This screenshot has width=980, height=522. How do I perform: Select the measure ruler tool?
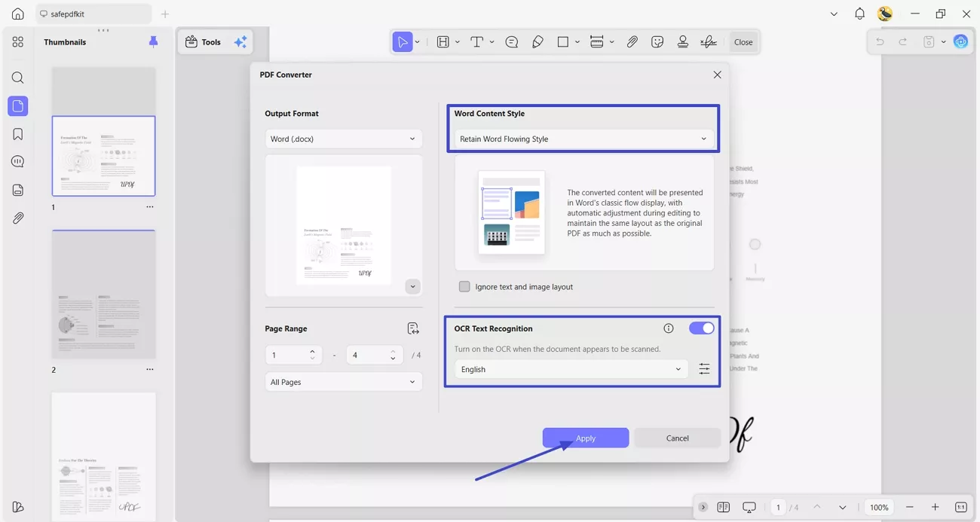pyautogui.click(x=597, y=42)
